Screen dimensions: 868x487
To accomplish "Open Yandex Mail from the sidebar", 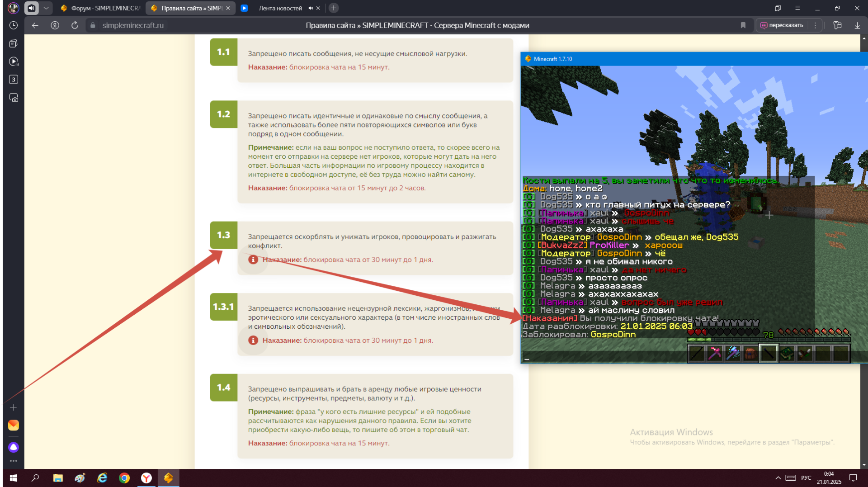I will 14,425.
